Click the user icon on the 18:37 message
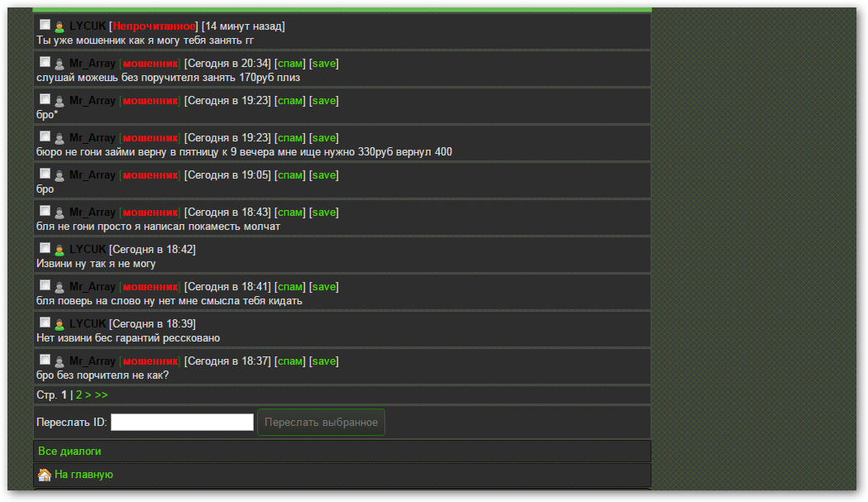Viewport: 868px width, 502px height. pyautogui.click(x=60, y=361)
